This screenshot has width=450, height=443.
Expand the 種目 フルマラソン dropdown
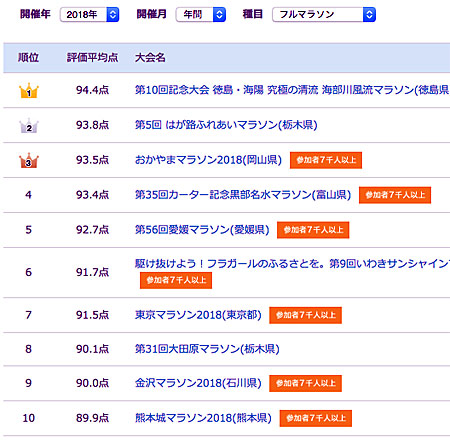(324, 15)
